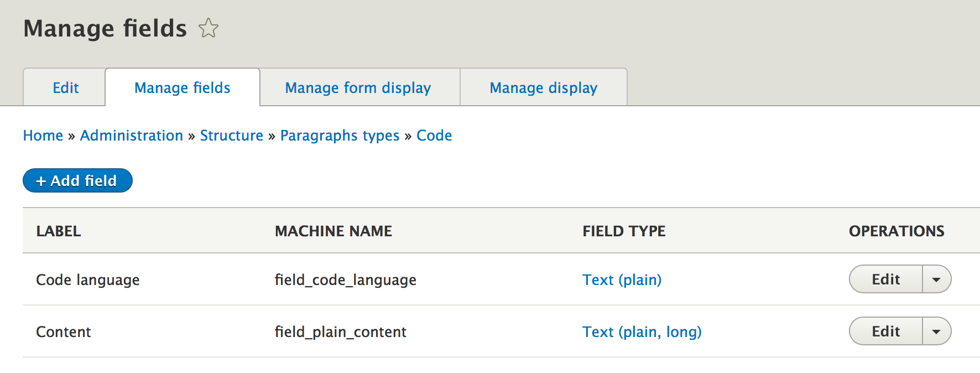Expand operations dropdown for Code language
The image size is (980, 373).
936,279
